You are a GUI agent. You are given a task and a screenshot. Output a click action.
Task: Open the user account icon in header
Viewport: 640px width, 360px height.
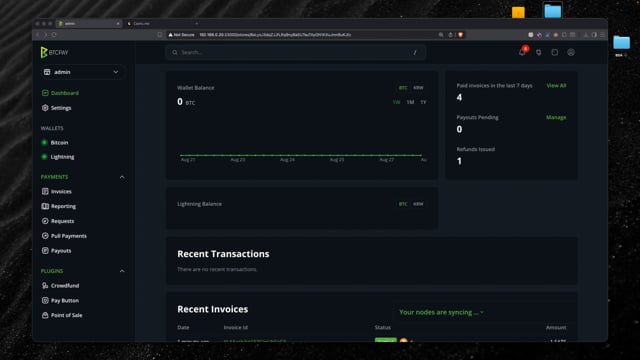571,52
